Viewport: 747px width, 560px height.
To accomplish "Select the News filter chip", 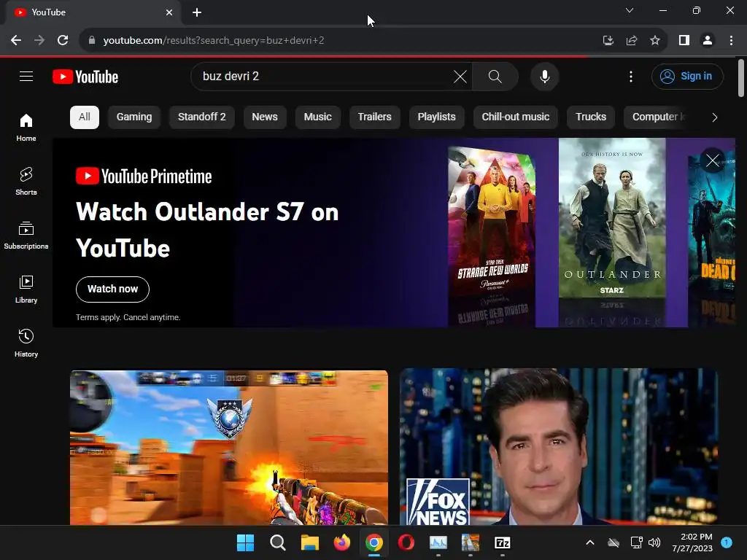I will click(x=265, y=117).
